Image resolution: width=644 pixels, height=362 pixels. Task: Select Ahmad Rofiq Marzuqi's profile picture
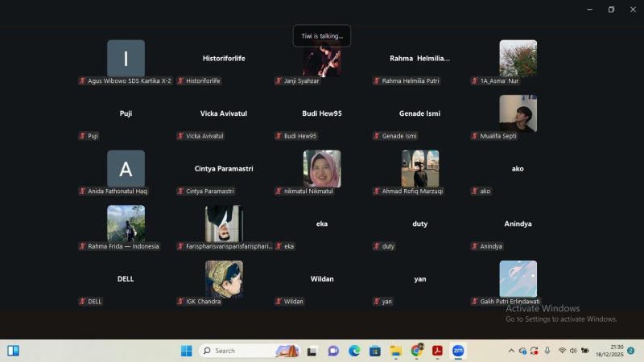[x=420, y=168]
